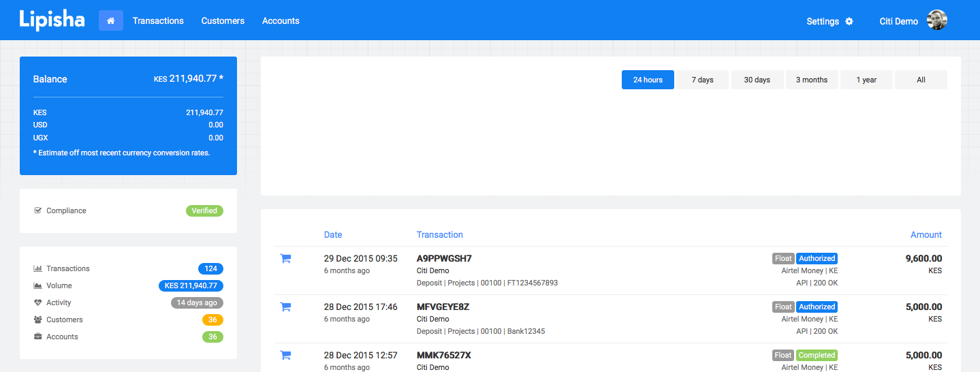
Task: Click the 14 days ago activity badge
Action: [x=197, y=303]
